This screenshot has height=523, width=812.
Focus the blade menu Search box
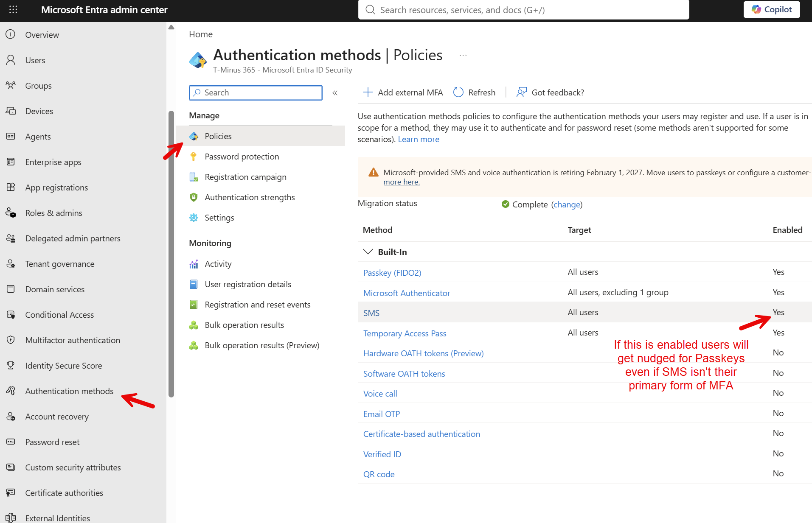[x=256, y=92]
